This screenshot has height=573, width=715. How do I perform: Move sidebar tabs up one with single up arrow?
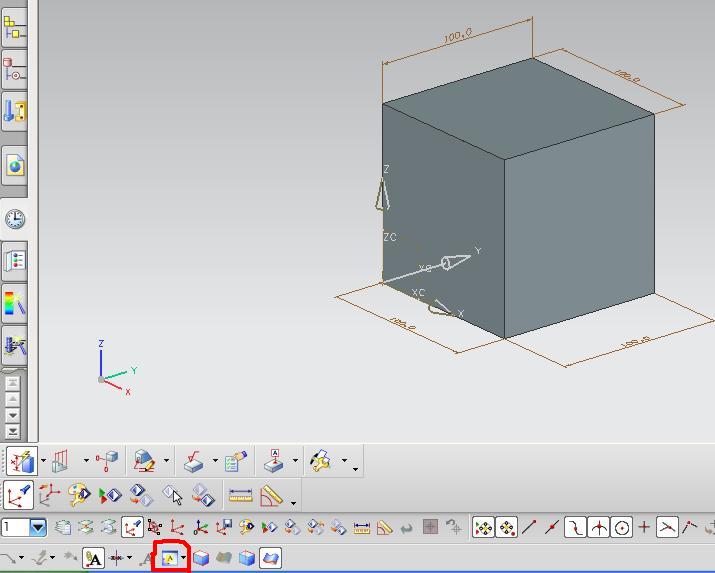tap(12, 399)
